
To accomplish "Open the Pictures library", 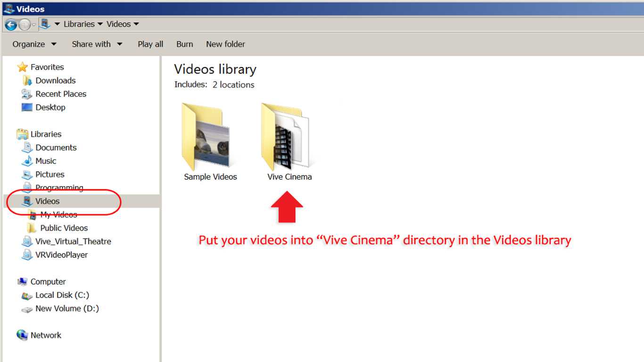I will click(50, 174).
